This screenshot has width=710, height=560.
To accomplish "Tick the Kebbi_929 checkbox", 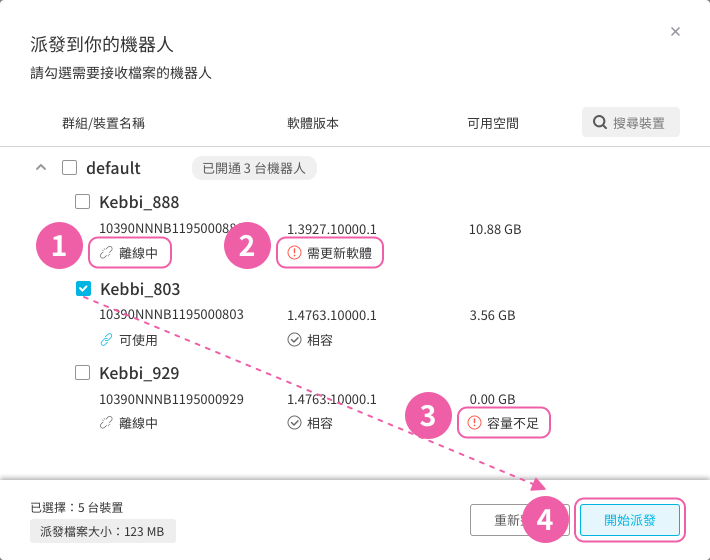I will pyautogui.click(x=82, y=373).
